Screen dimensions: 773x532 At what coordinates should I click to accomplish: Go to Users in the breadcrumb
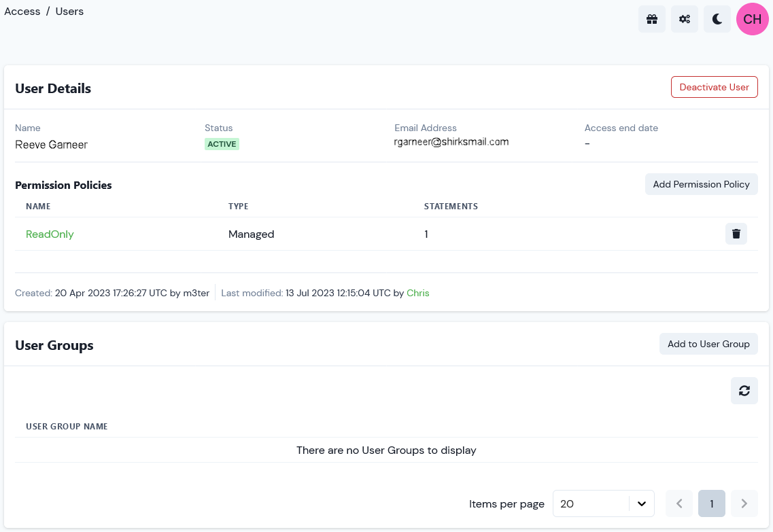coord(69,12)
